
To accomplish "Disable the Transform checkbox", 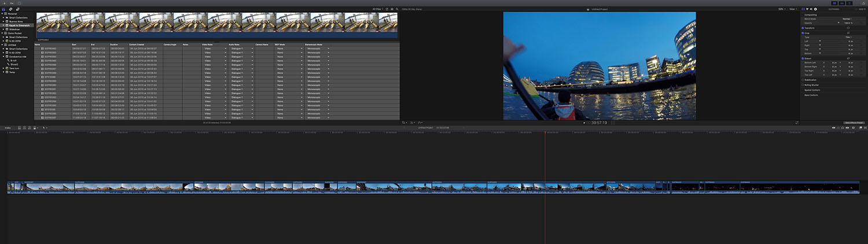I will 803,27.
